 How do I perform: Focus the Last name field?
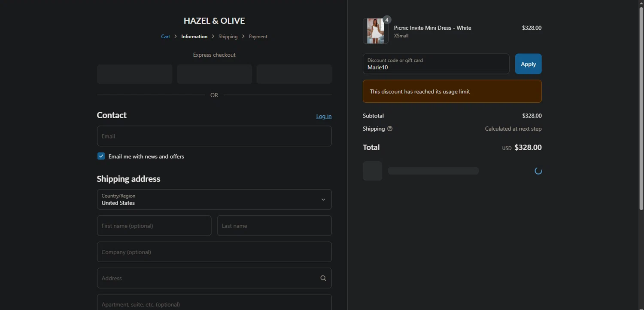point(274,226)
